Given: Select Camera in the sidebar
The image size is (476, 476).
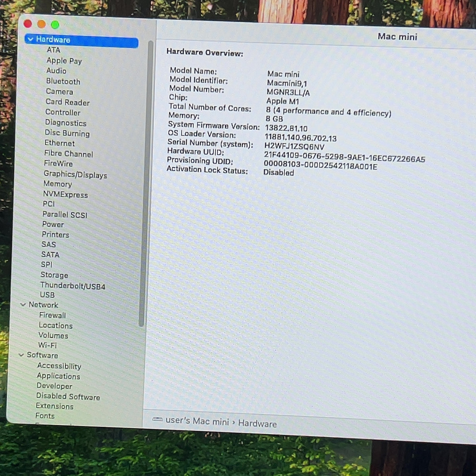Looking at the screenshot, I should click(59, 92).
